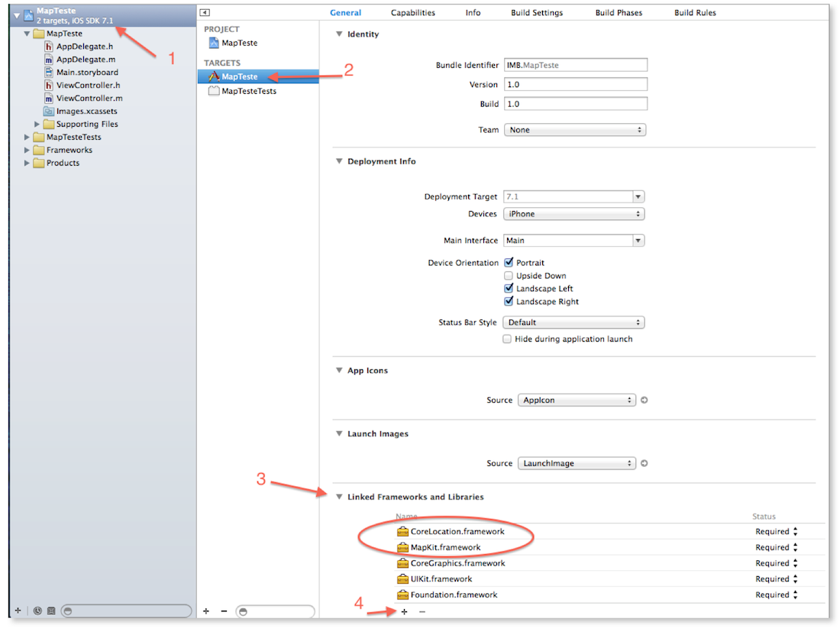Click the MapTeste app target icon
The height and width of the screenshot is (632, 840).
pyautogui.click(x=215, y=76)
